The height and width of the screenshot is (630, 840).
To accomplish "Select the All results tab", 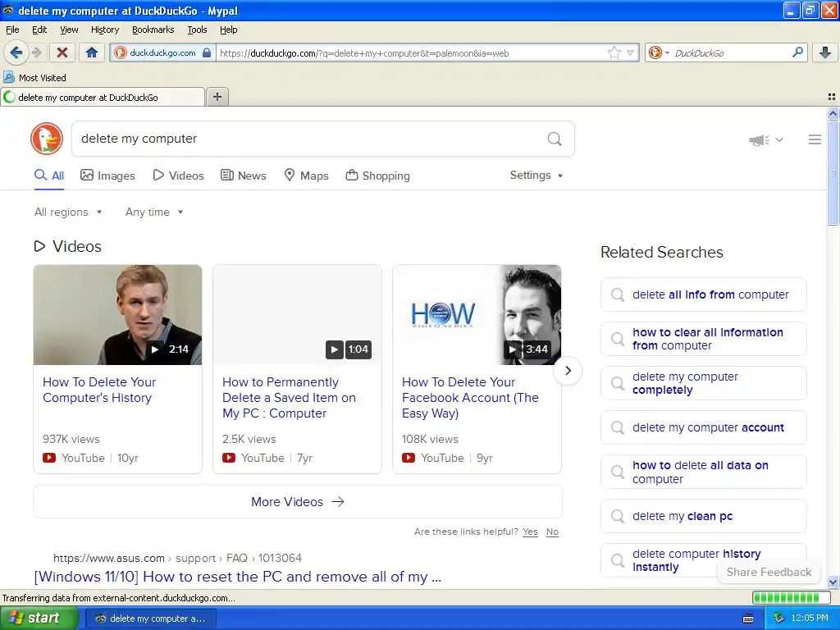I will [x=48, y=176].
